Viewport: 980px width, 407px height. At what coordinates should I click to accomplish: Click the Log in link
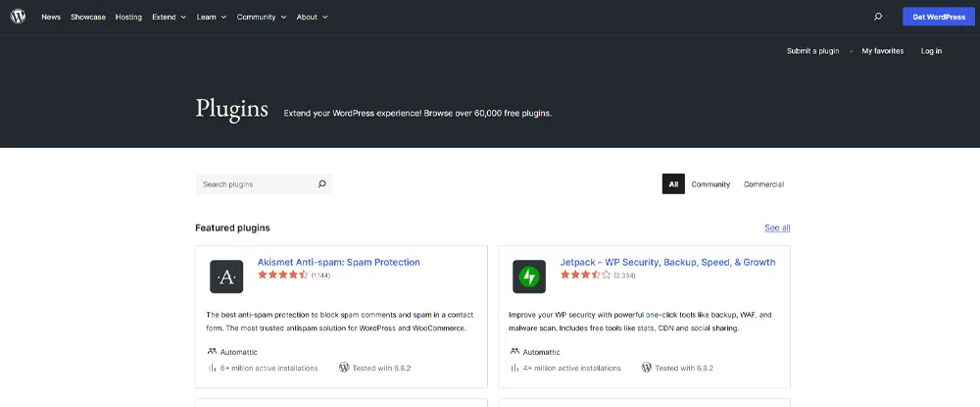(931, 51)
